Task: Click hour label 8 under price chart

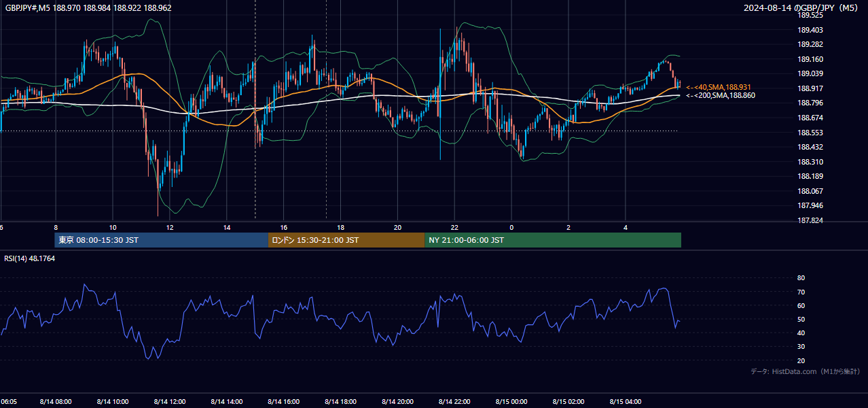Action: point(56,227)
